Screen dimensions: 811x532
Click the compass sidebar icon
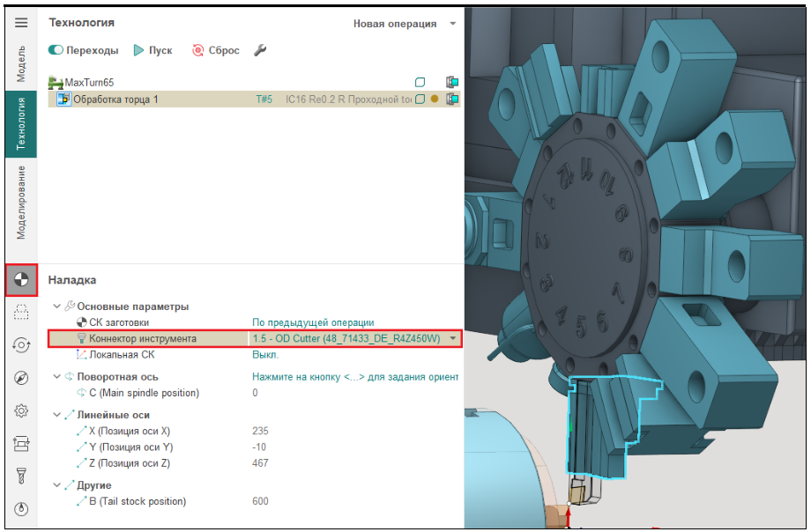pos(22,379)
